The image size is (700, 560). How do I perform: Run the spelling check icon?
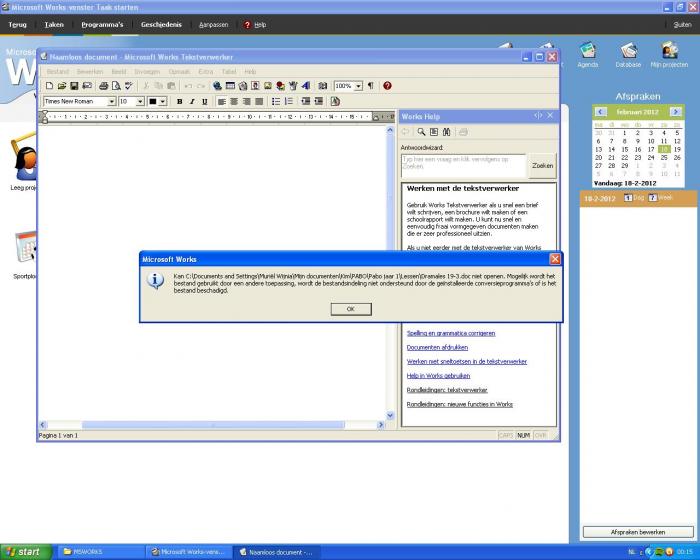click(129, 86)
